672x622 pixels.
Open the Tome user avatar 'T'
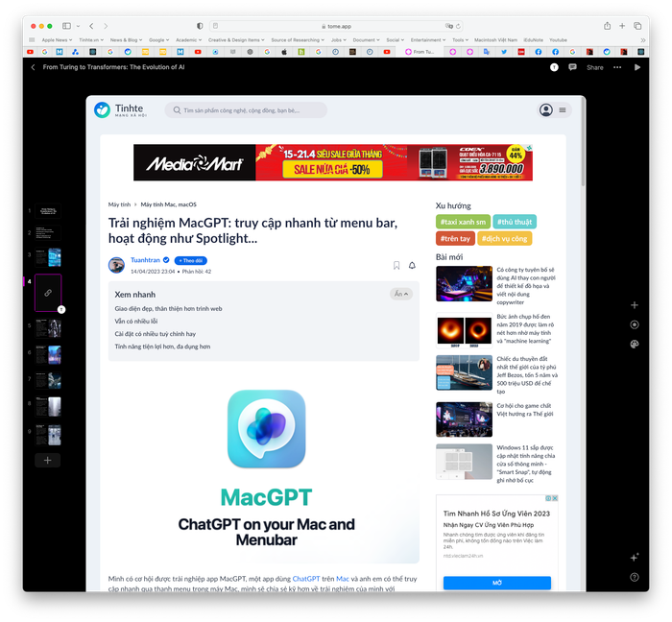[x=554, y=67]
